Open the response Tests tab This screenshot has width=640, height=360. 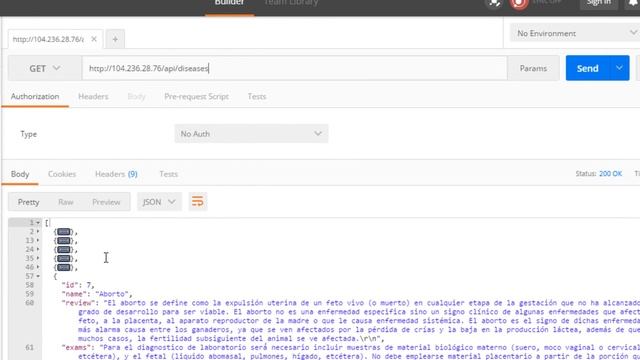click(169, 174)
